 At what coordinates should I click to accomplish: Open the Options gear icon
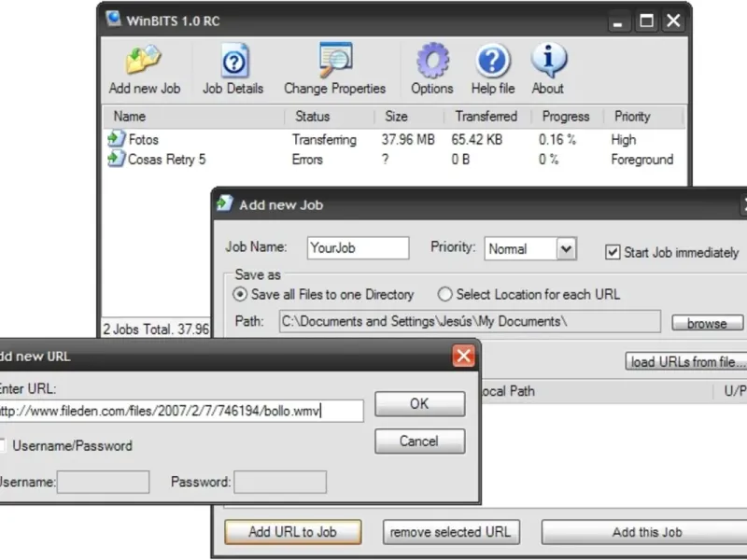(432, 61)
